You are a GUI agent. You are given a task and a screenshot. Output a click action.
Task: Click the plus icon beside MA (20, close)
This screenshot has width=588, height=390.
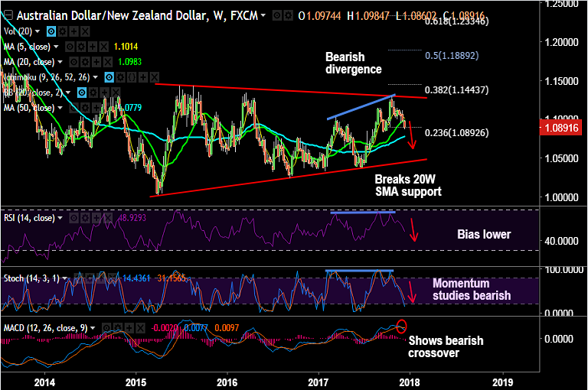tap(96, 62)
